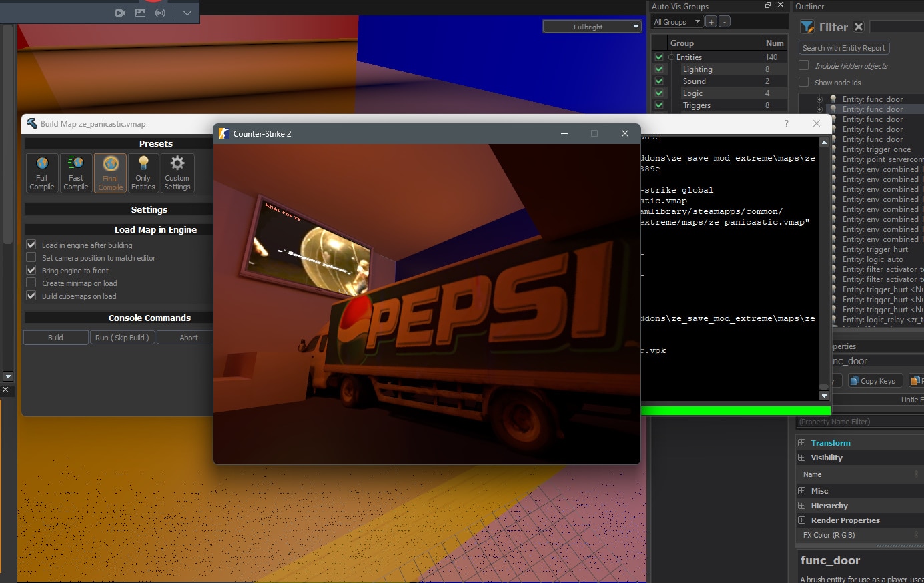This screenshot has width=924, height=583.
Task: Click the Outliner filter funnel icon
Action: pos(807,27)
